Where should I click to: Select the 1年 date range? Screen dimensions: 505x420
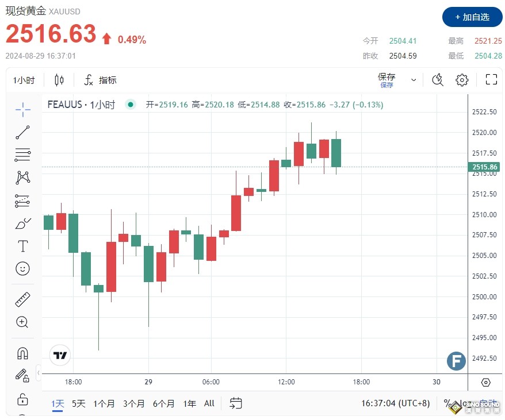[x=189, y=403]
